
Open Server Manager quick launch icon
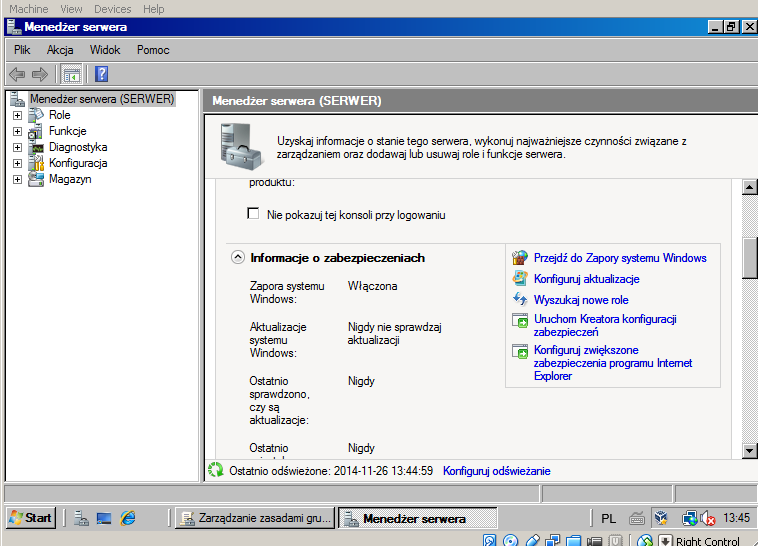(81, 518)
